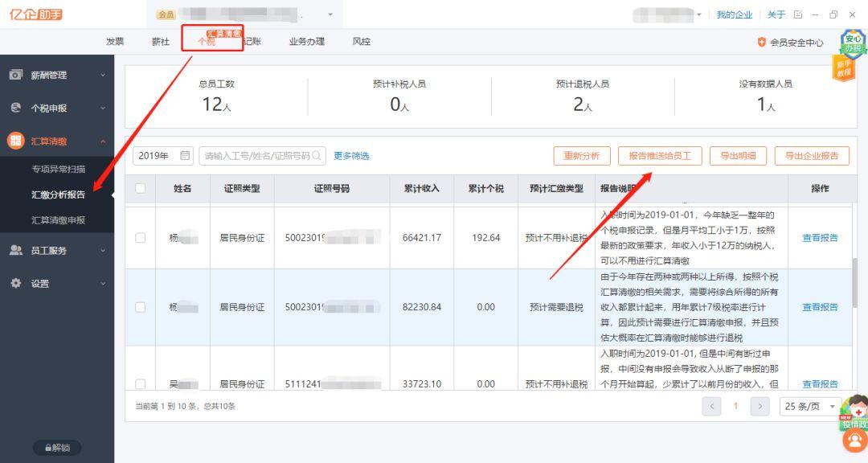Go to next page arrow
The width and height of the screenshot is (868, 463).
coord(760,407)
